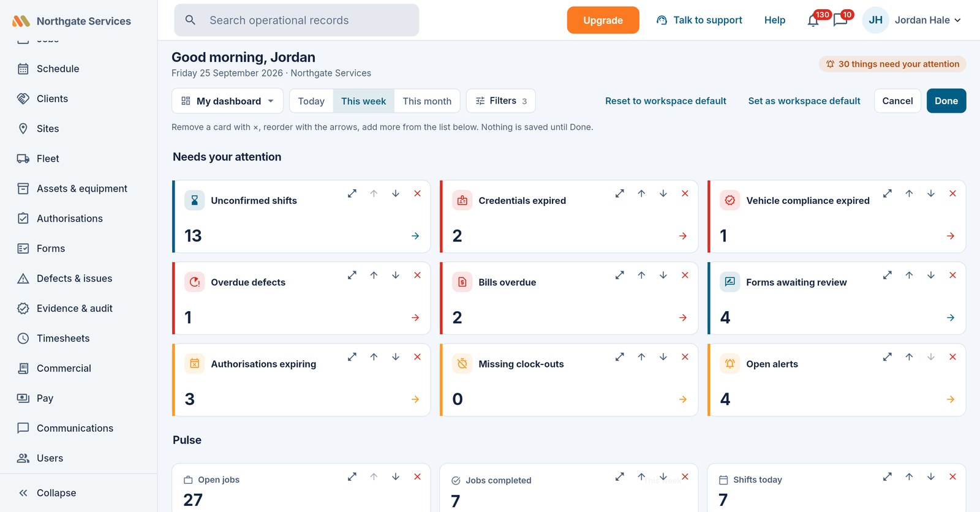Remove the Shifts today card

(x=952, y=476)
